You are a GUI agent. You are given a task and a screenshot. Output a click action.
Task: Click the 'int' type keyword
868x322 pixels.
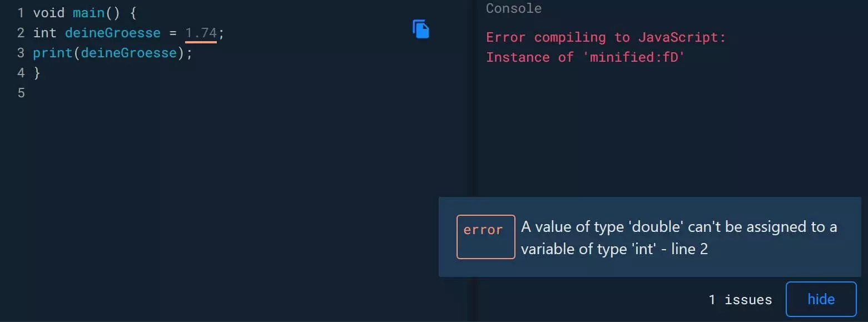pyautogui.click(x=44, y=33)
